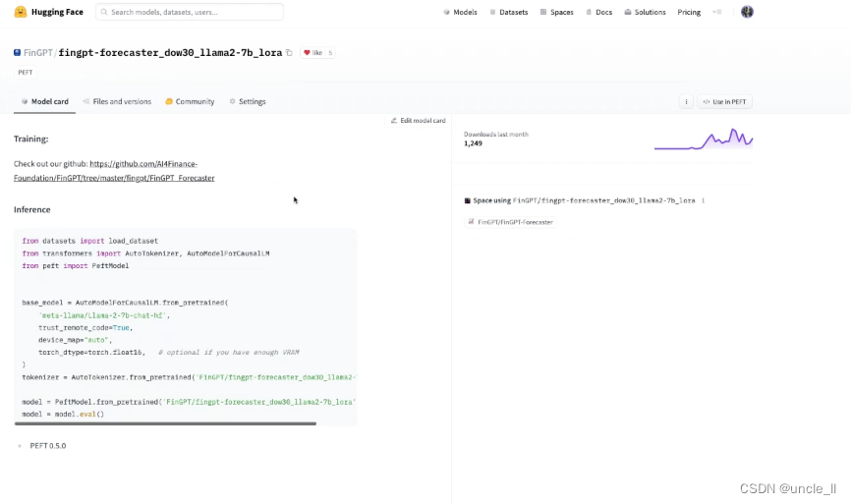The width and height of the screenshot is (851, 504).
Task: Click the Docs icon in navigation
Action: [x=589, y=12]
